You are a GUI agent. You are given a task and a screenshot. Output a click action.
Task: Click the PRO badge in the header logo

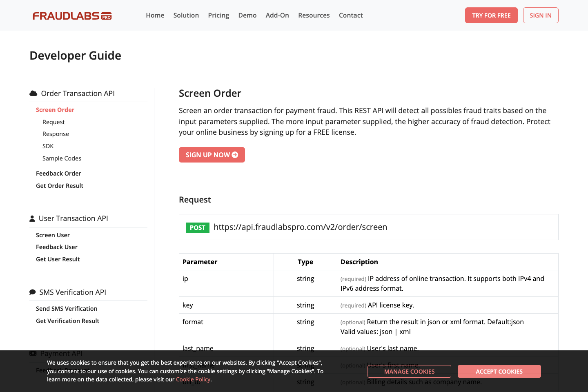105,16
